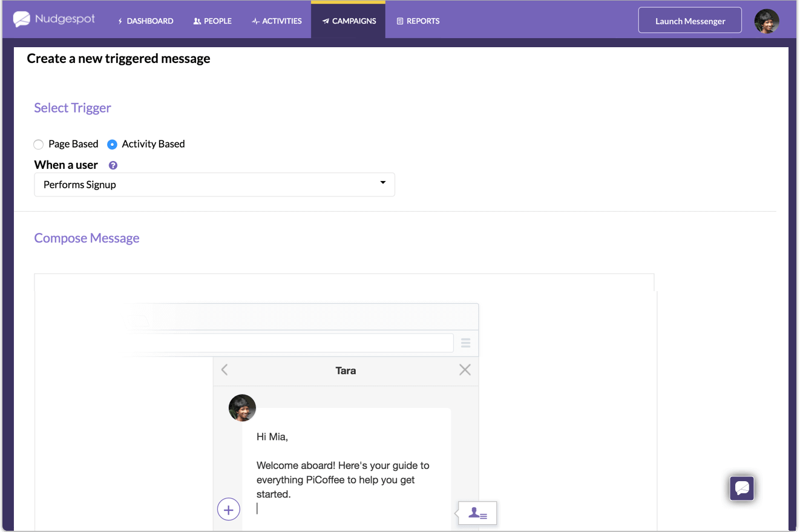The image size is (800, 532).
Task: Select the Page Based radio button
Action: click(39, 144)
